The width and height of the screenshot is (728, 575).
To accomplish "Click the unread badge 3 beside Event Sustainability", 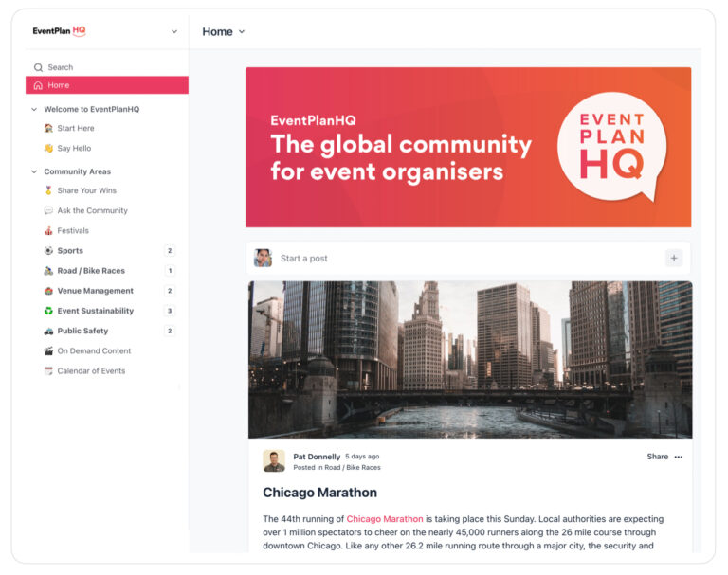I will click(x=170, y=311).
